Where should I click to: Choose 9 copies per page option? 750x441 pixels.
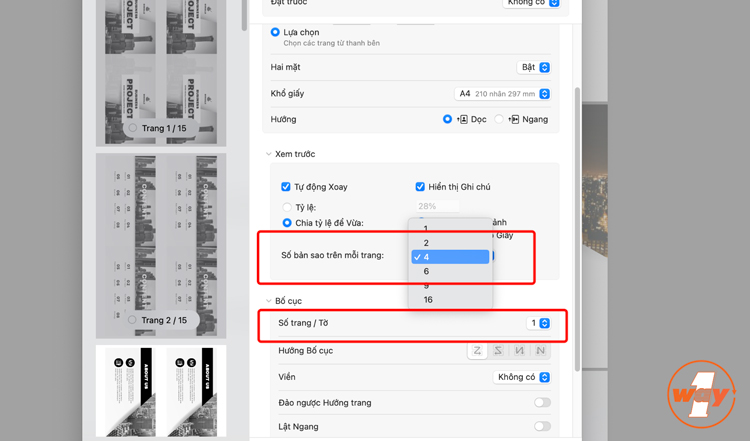click(450, 286)
